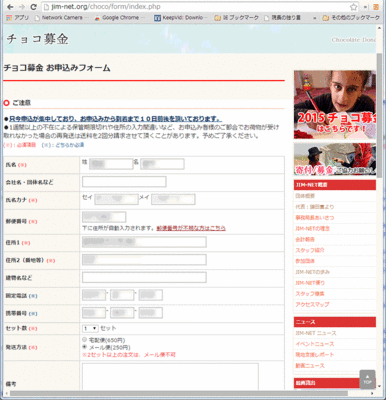Click the middle 携帯番号 number box

click(122, 313)
